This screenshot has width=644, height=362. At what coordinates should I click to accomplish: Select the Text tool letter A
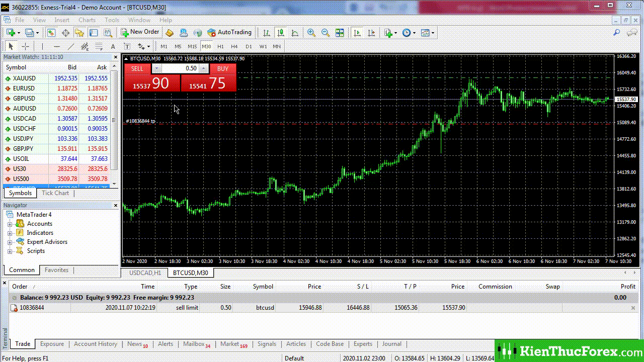pos(113,46)
